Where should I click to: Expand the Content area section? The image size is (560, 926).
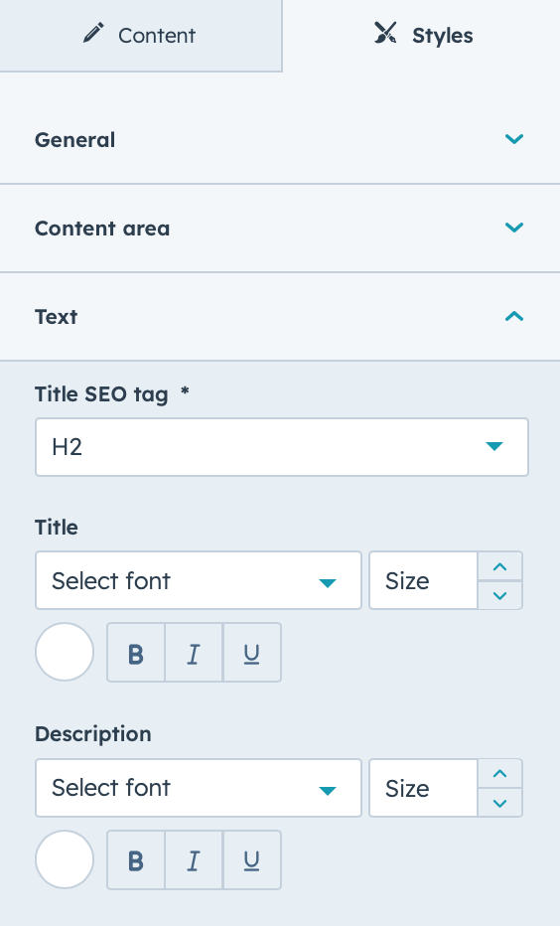click(x=280, y=228)
